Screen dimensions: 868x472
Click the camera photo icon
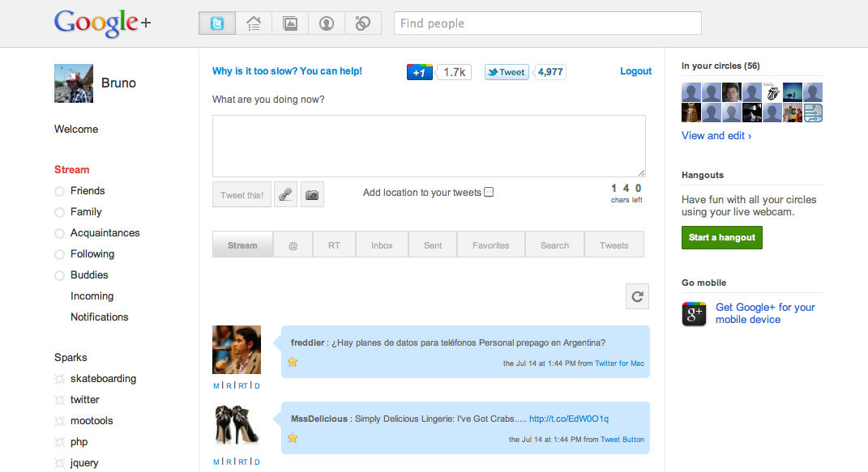312,194
